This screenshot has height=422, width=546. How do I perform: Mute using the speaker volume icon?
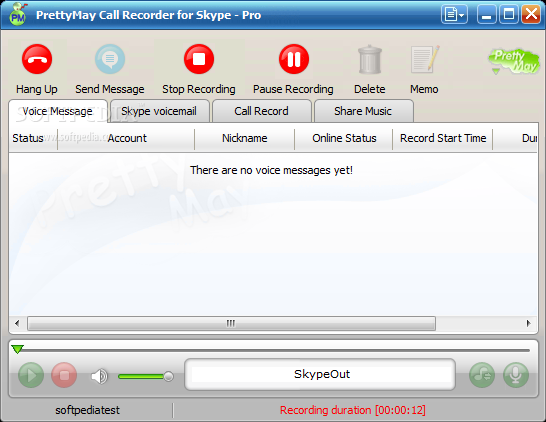pos(99,376)
